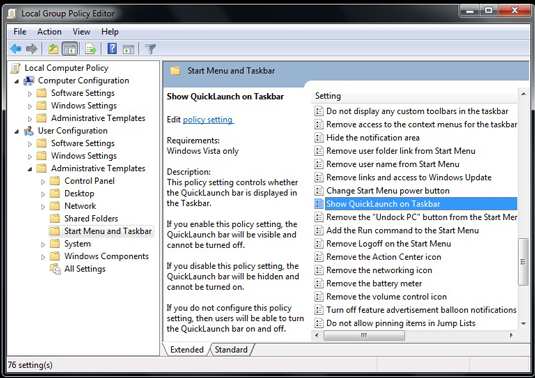Viewport: 535px width, 378px height.
Task: Click the horizontal scrollbar thumb in settings list
Action: (364, 335)
